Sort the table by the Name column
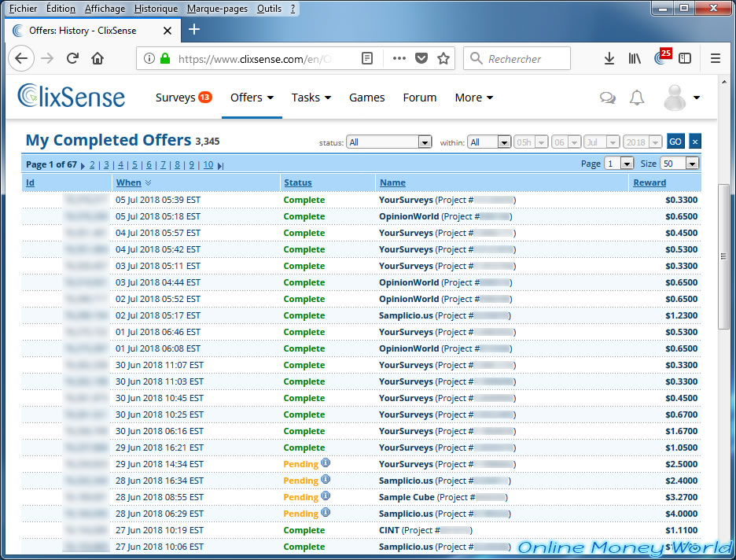 [x=392, y=182]
